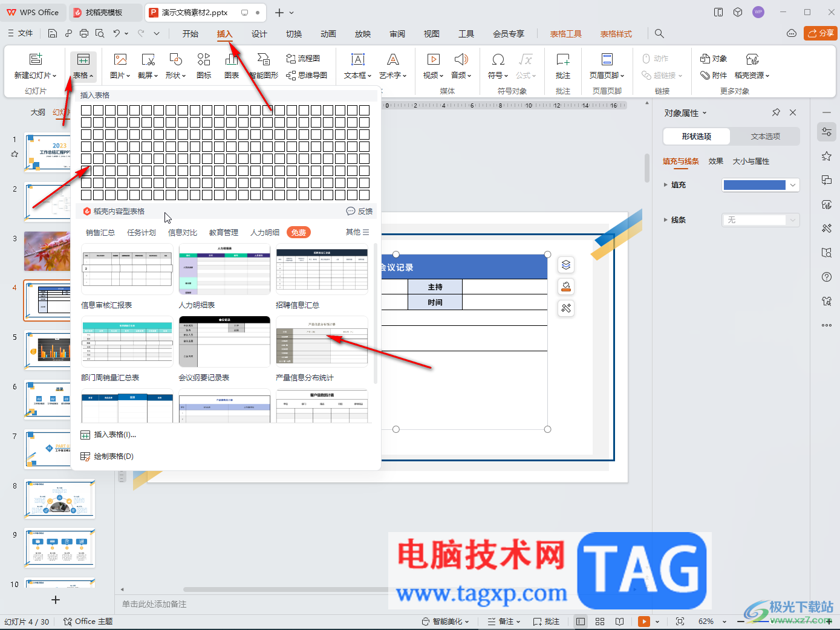The width and height of the screenshot is (840, 630).
Task: Click the Print icon in quick access toolbar
Action: point(84,33)
